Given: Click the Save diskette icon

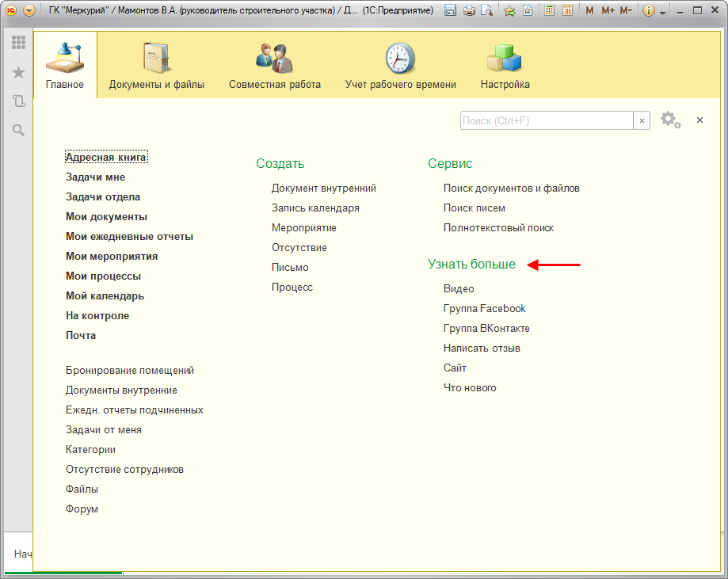Looking at the screenshot, I should click(x=450, y=10).
